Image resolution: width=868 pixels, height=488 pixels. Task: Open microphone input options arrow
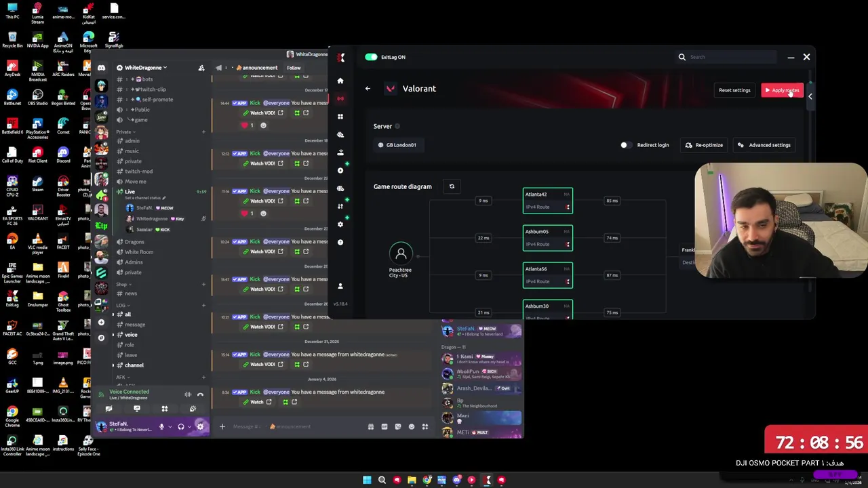[x=170, y=426]
